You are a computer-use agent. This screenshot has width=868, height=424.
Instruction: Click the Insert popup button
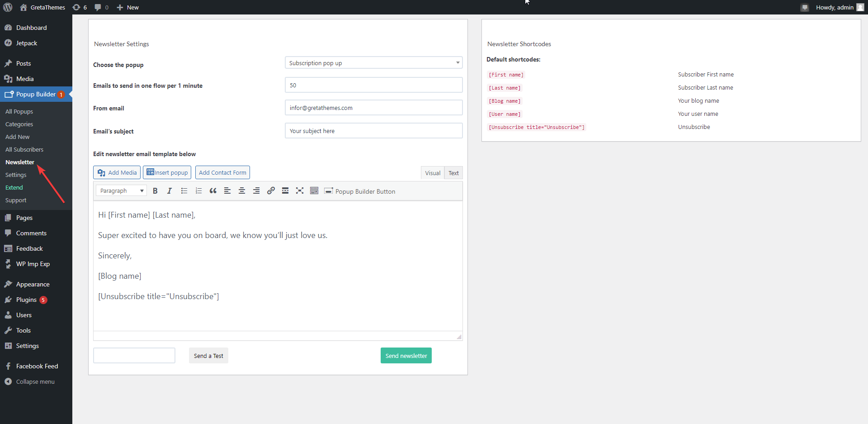click(x=167, y=172)
